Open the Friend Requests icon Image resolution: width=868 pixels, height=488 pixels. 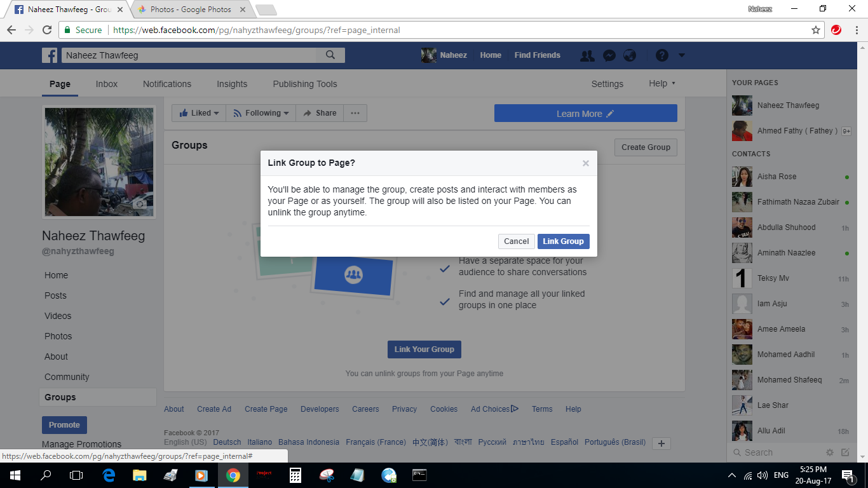(x=588, y=55)
